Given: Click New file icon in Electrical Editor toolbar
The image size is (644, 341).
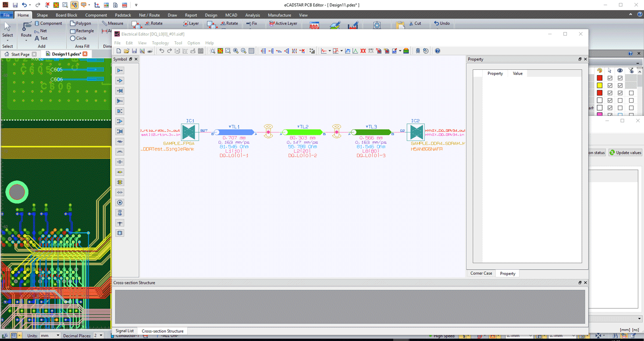Looking at the screenshot, I should click(119, 51).
